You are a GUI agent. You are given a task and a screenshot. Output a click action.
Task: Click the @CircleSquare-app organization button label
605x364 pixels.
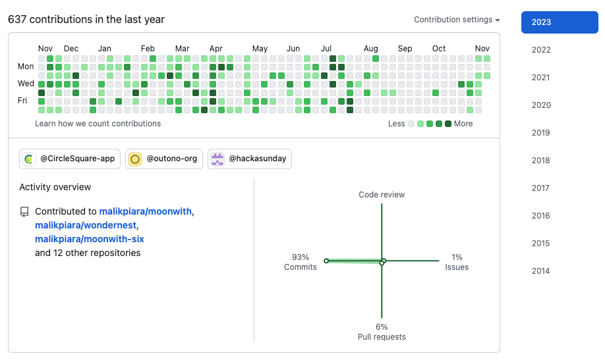[77, 159]
